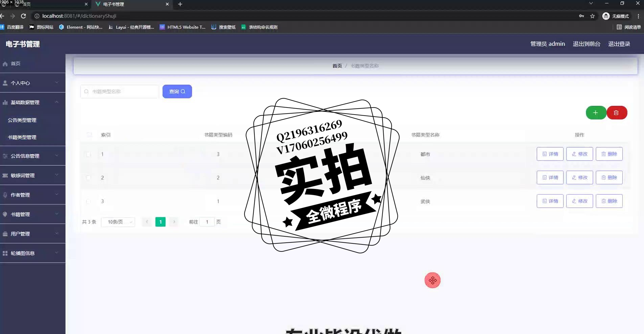Click the grid icon beside 轮播图信息

(5, 253)
